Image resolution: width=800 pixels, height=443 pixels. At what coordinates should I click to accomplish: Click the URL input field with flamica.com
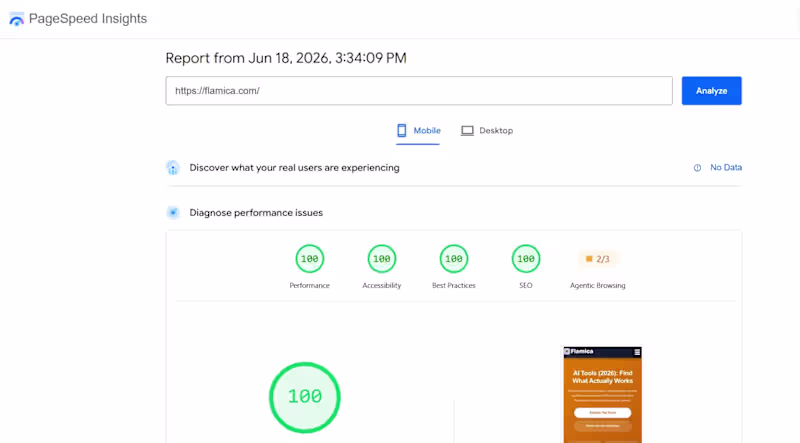coord(419,91)
